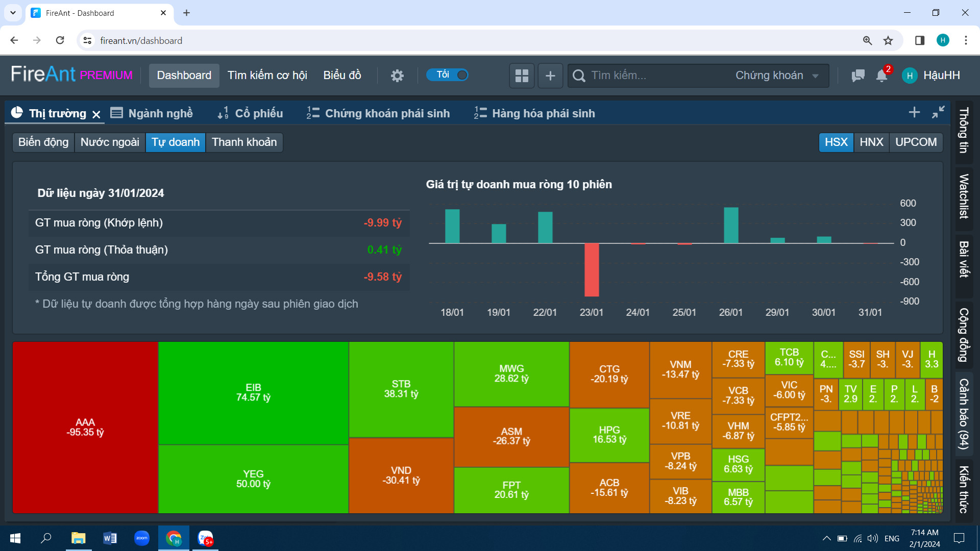The image size is (980, 551).
Task: Switch to the Ngành nghề tab
Action: pos(152,113)
